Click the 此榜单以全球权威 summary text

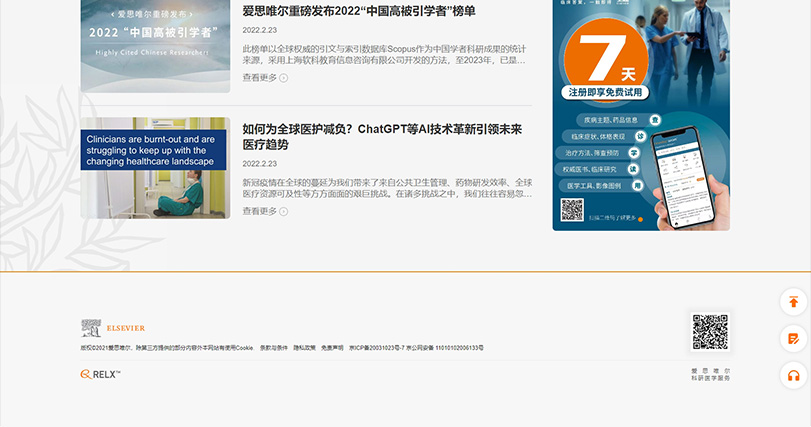[384, 55]
